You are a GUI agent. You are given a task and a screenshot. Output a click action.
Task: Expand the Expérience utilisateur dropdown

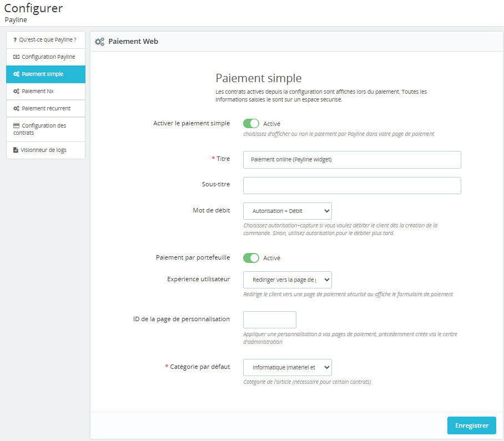pos(288,280)
